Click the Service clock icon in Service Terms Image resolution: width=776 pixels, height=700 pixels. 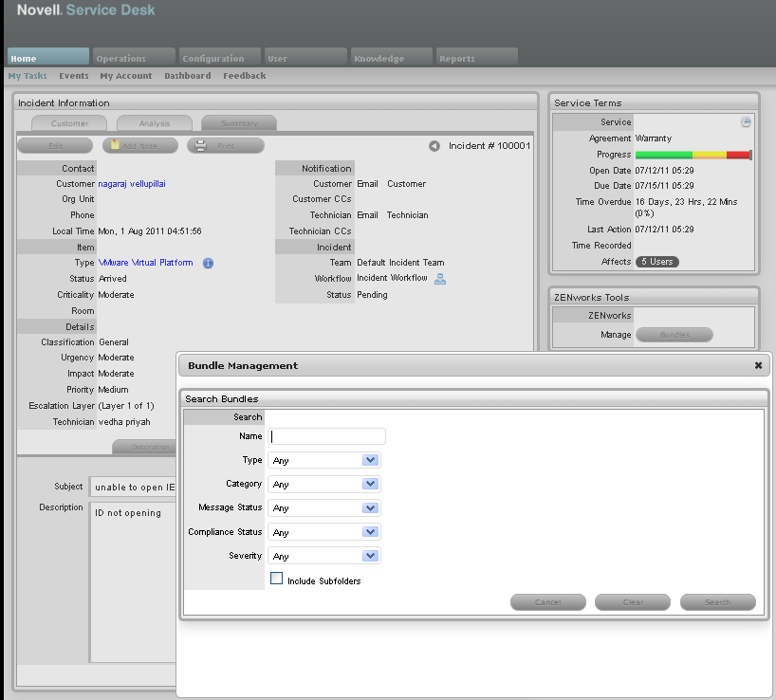(746, 122)
